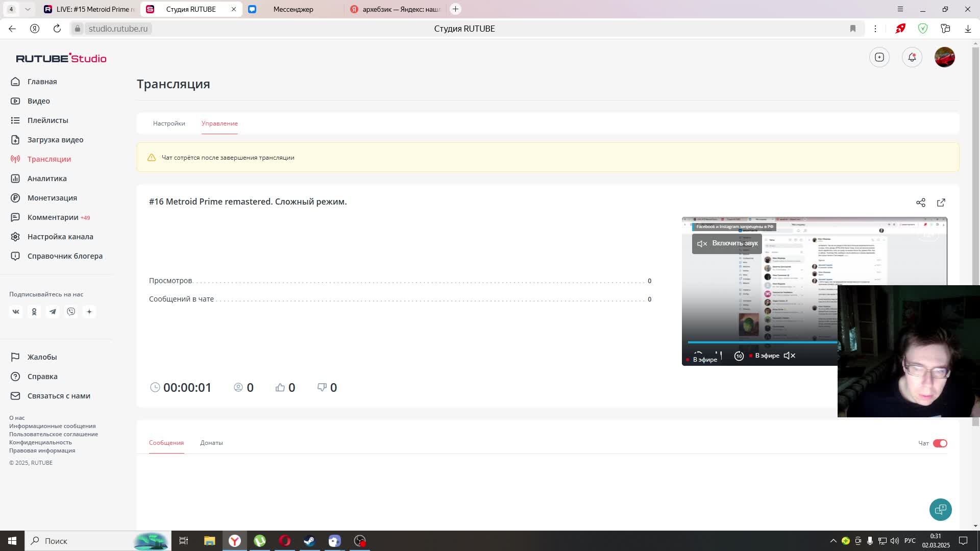Click the share stream icon
The image size is (980, 551).
point(920,203)
